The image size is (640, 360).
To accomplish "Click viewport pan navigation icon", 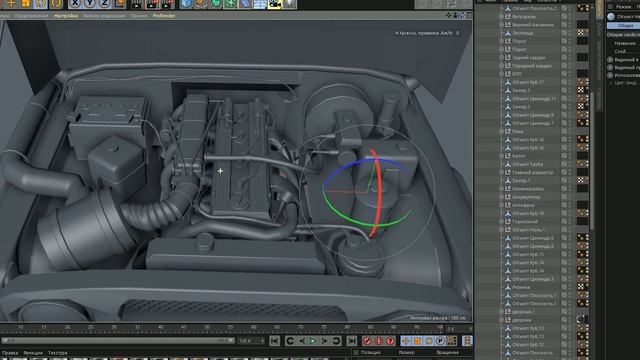I will 449,16.
